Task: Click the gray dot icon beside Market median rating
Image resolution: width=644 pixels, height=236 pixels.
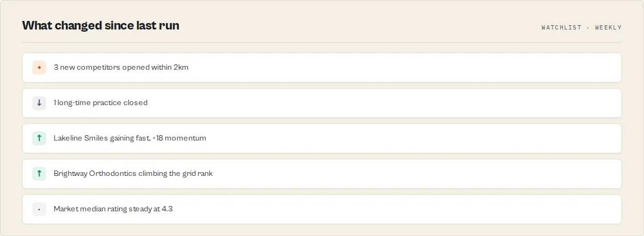Action: pos(39,209)
